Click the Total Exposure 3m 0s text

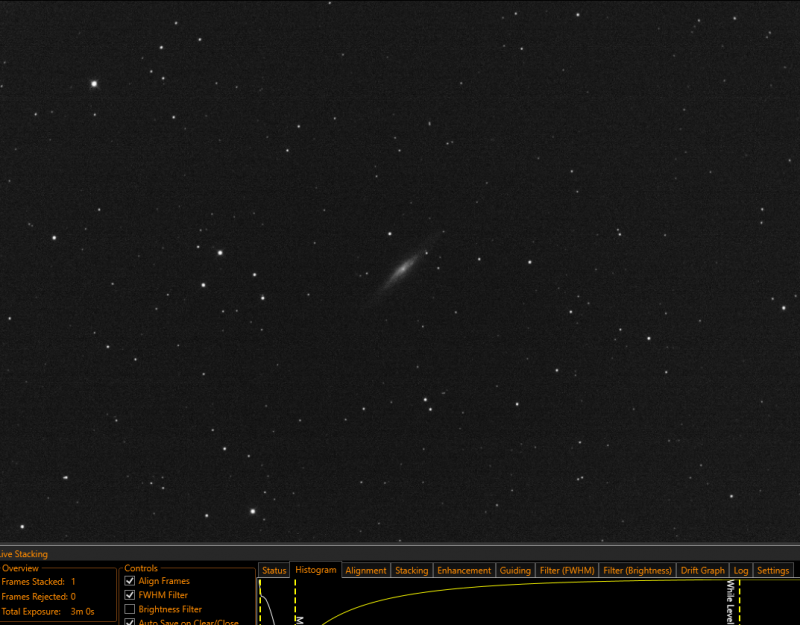[x=48, y=611]
